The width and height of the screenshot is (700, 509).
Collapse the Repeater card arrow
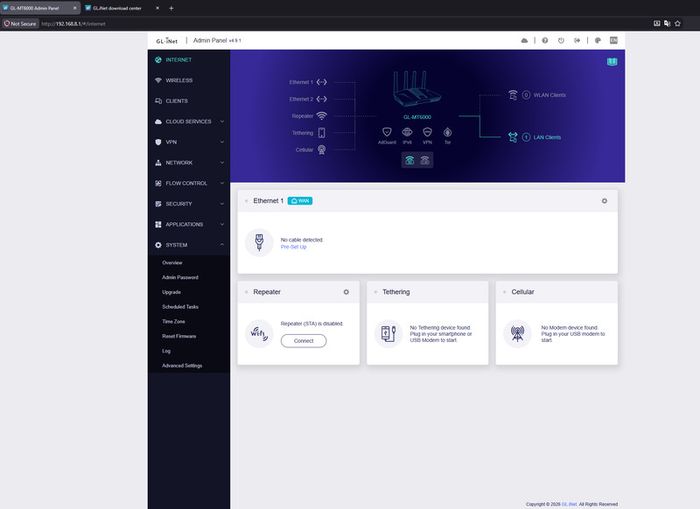[x=246, y=292]
